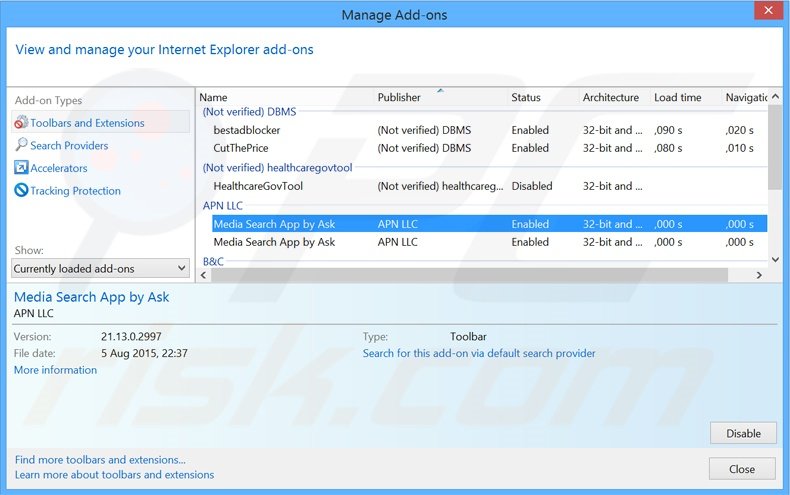Click Search for this add-on link
The width and height of the screenshot is (790, 495).
coord(479,353)
